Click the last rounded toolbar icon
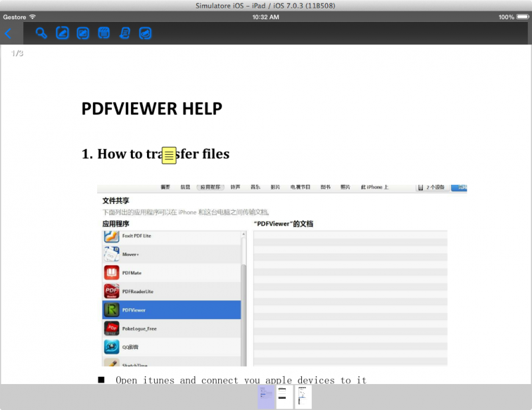This screenshot has height=410, width=532. pos(145,33)
